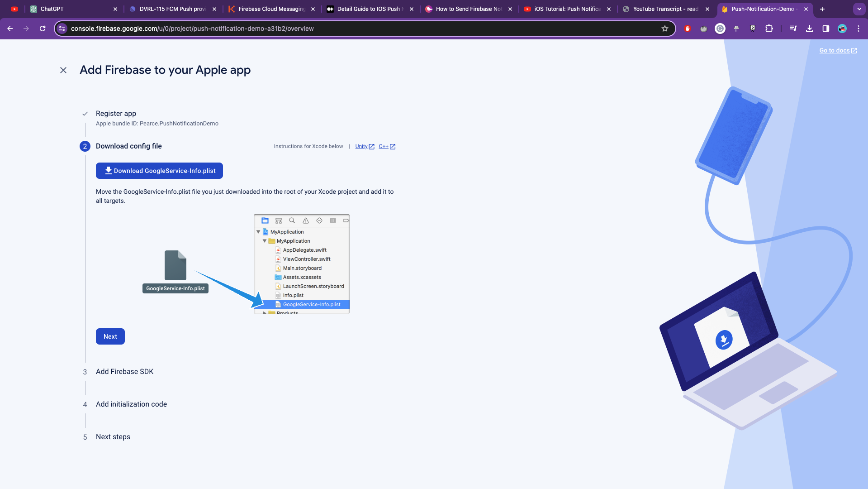Switch to the YouTube Transcript tab
Viewport: 868px width, 489px height.
666,9
